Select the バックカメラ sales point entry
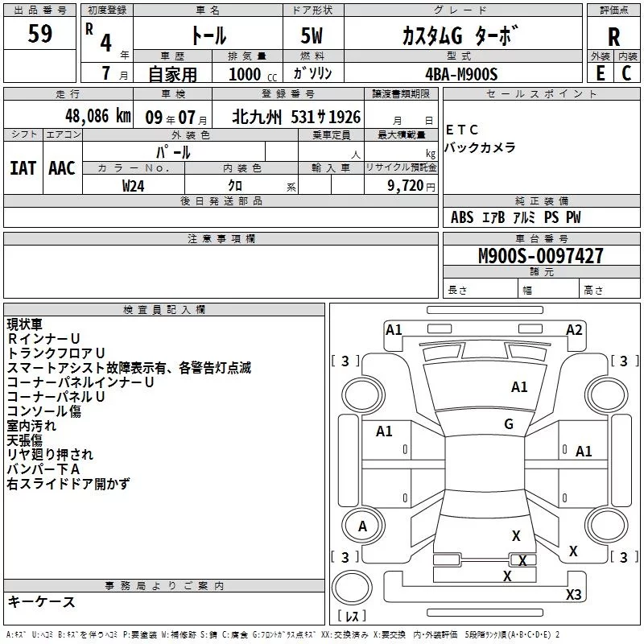 [x=479, y=148]
